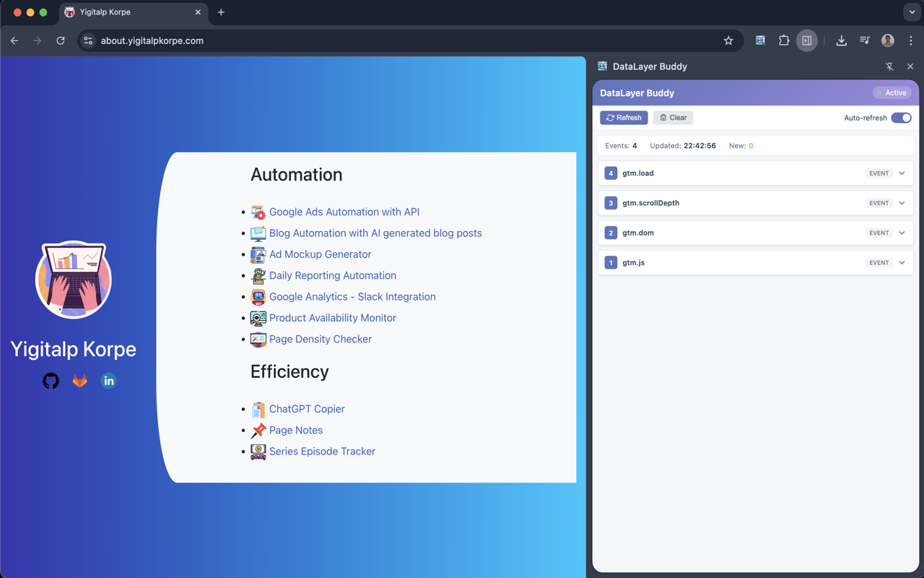Viewport: 924px width, 578px height.
Task: Expand the gtm.js event chevron
Action: pyautogui.click(x=902, y=262)
